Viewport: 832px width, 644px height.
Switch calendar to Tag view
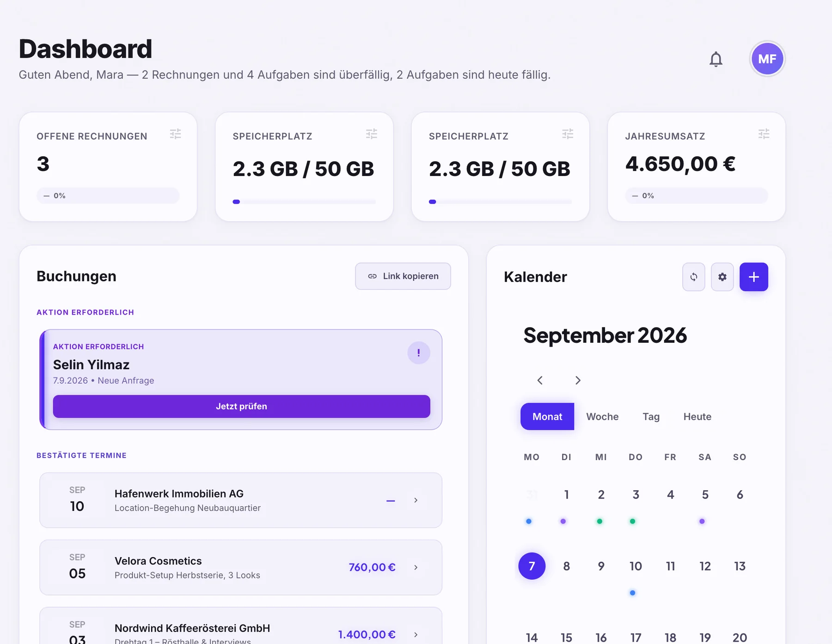click(x=651, y=417)
